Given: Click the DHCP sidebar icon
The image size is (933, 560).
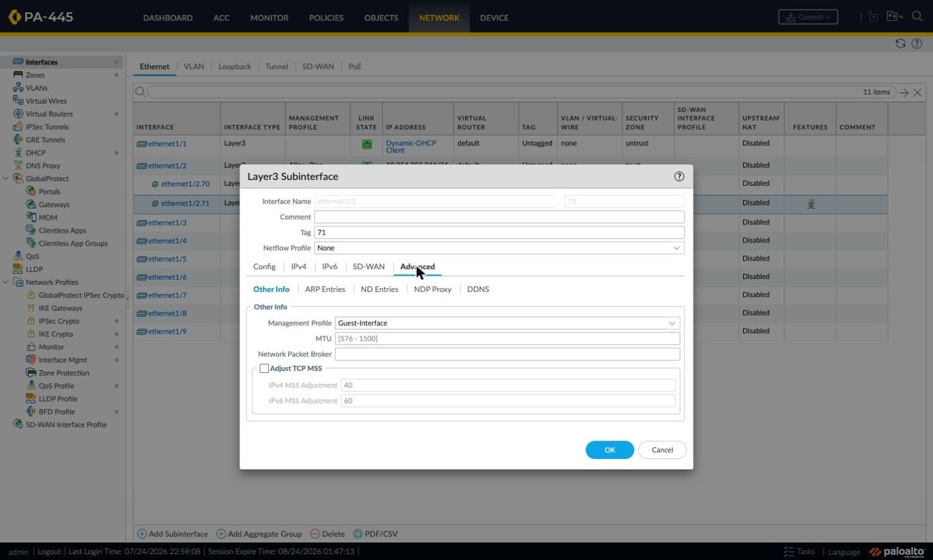Looking at the screenshot, I should point(18,153).
